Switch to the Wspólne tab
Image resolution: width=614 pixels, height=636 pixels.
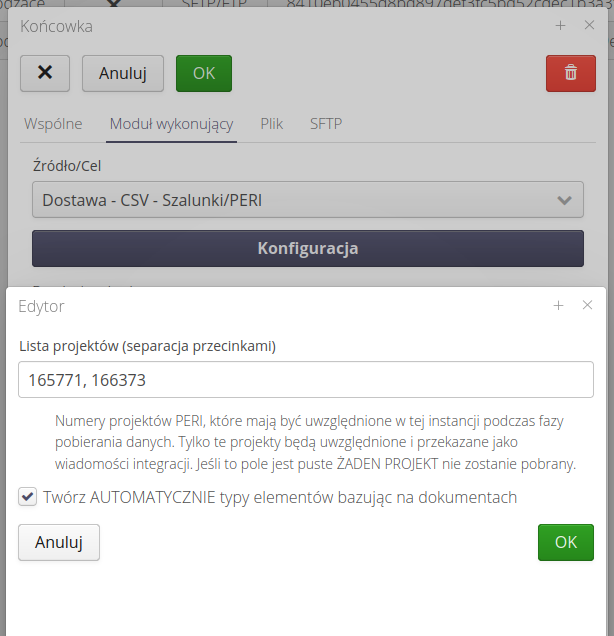(53, 124)
